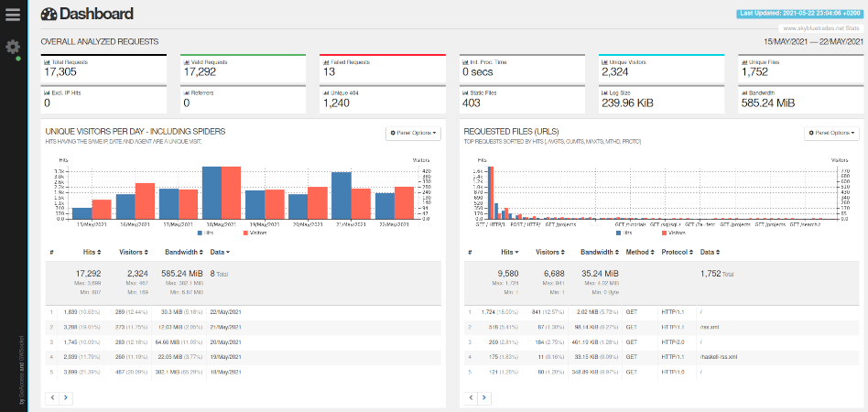This screenshot has height=412, width=868.
Task: Click the HTTP/2.0 protocol cell
Action: [x=672, y=342]
